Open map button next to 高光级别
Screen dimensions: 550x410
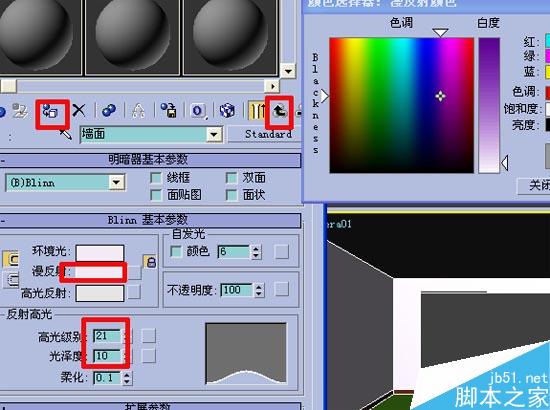coord(149,335)
